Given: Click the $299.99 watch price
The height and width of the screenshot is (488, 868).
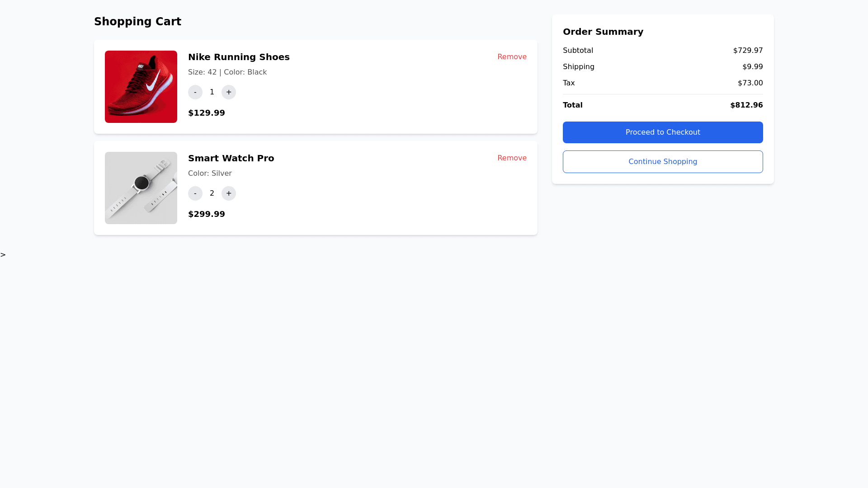Looking at the screenshot, I should [x=207, y=214].
